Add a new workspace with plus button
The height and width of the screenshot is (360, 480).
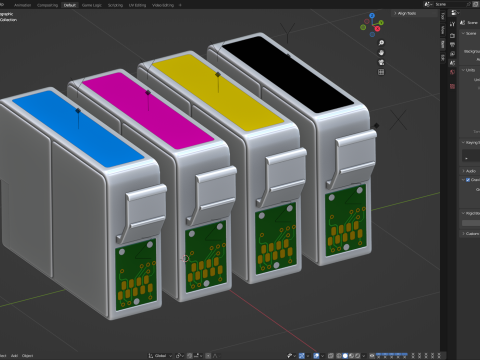pyautogui.click(x=180, y=5)
